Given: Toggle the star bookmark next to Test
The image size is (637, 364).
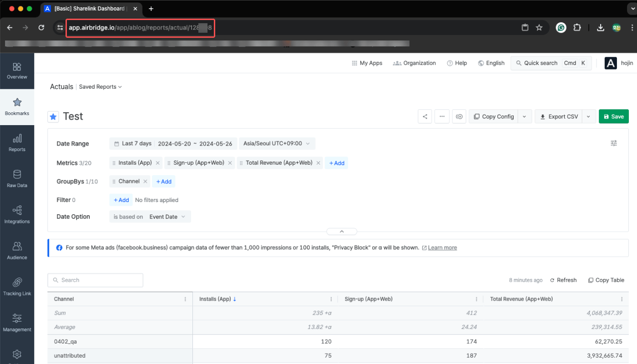Looking at the screenshot, I should [x=53, y=116].
